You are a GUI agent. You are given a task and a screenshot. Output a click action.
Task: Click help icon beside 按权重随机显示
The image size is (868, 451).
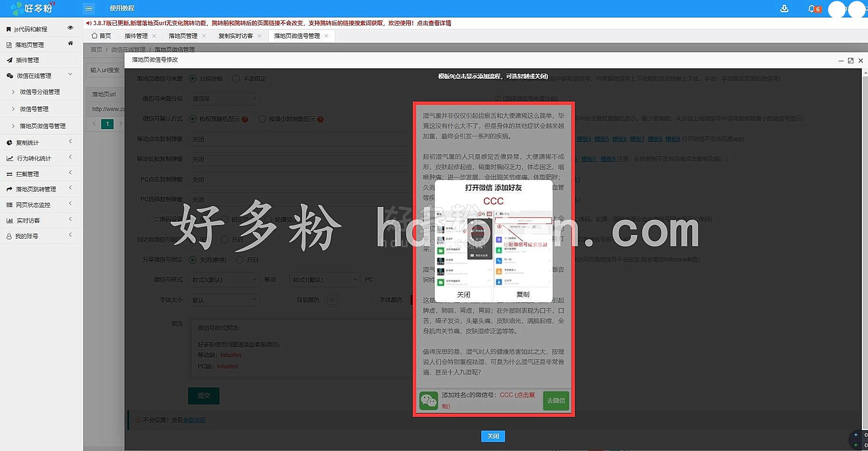(245, 119)
